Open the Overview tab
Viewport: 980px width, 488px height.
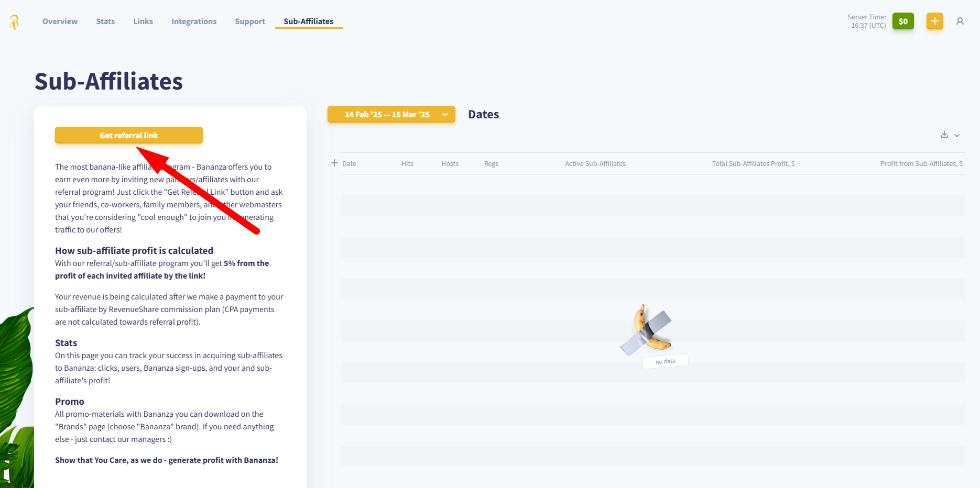60,21
